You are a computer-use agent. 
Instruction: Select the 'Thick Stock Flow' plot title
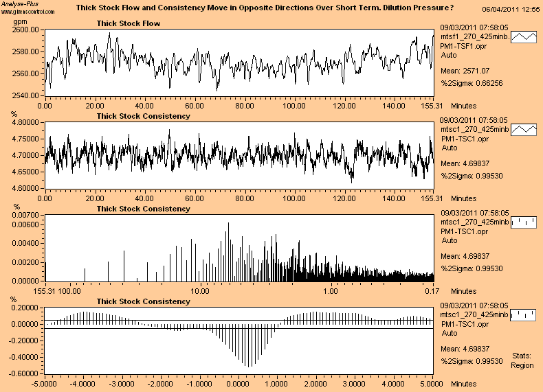(x=129, y=23)
